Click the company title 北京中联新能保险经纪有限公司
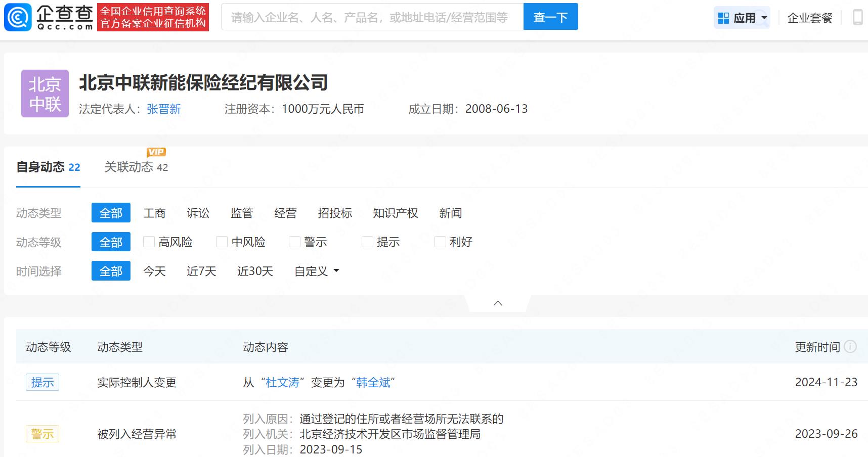Viewport: 868px width, 457px height. click(203, 83)
